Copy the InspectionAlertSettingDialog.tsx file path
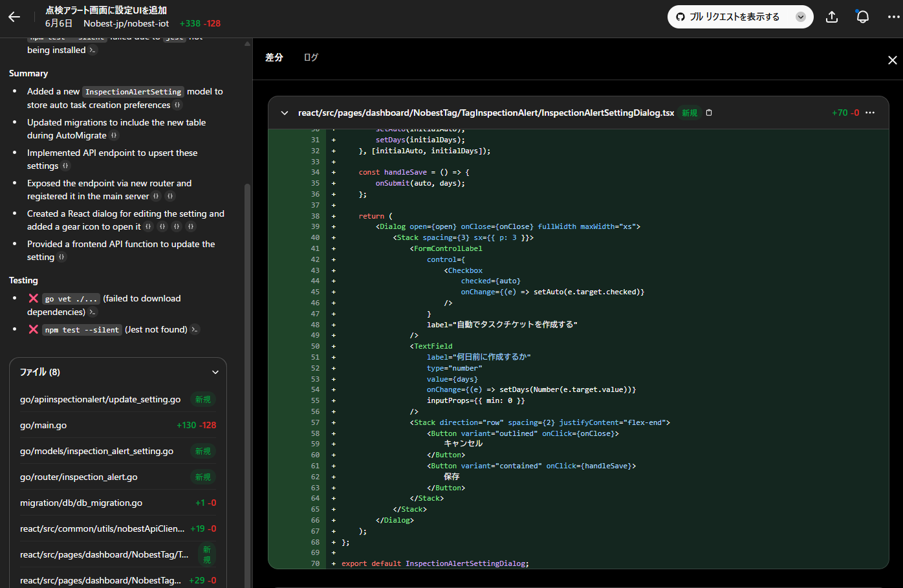 (x=709, y=113)
